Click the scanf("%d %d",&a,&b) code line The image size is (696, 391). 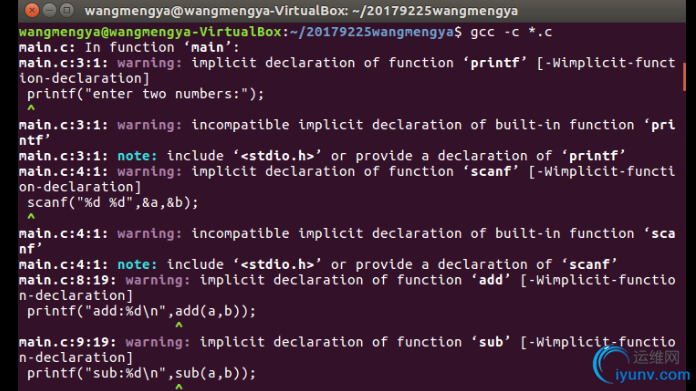(113, 203)
